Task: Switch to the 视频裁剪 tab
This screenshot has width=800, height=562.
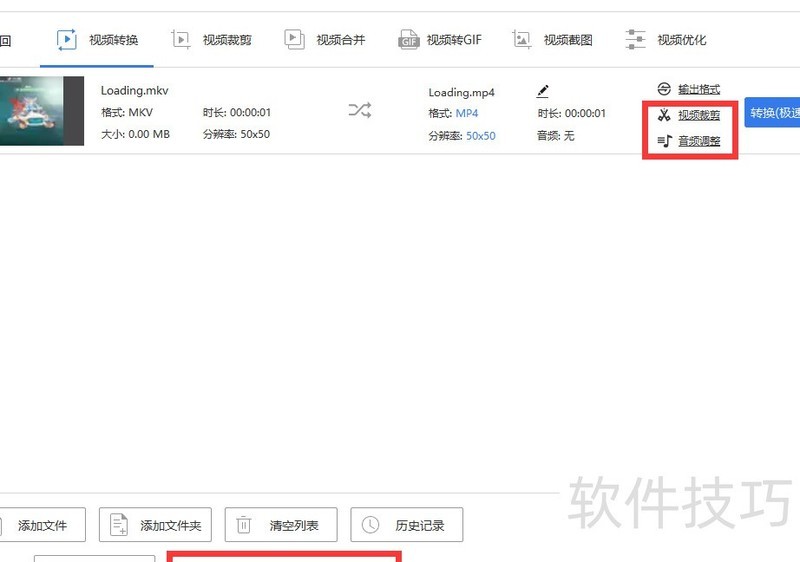Action: pos(211,40)
